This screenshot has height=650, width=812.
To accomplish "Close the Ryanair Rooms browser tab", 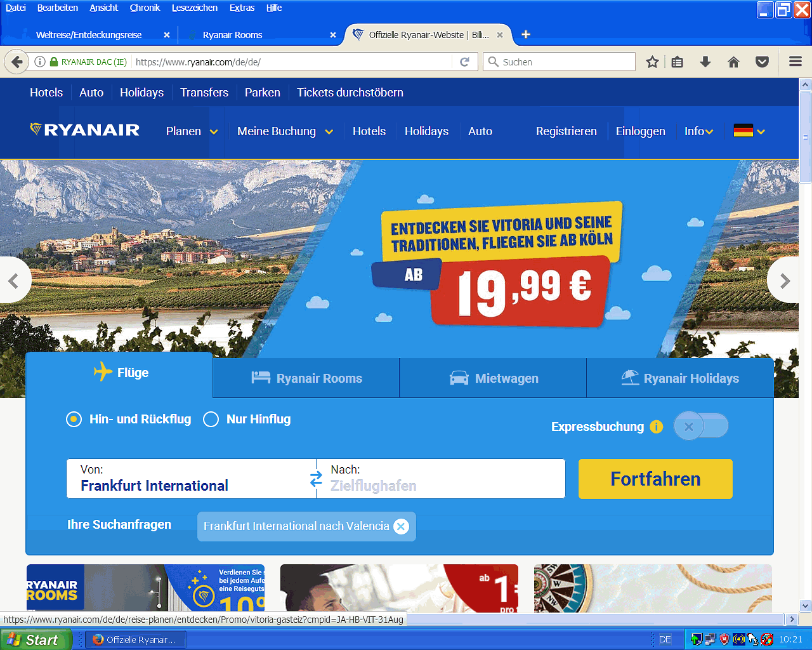I will point(333,35).
